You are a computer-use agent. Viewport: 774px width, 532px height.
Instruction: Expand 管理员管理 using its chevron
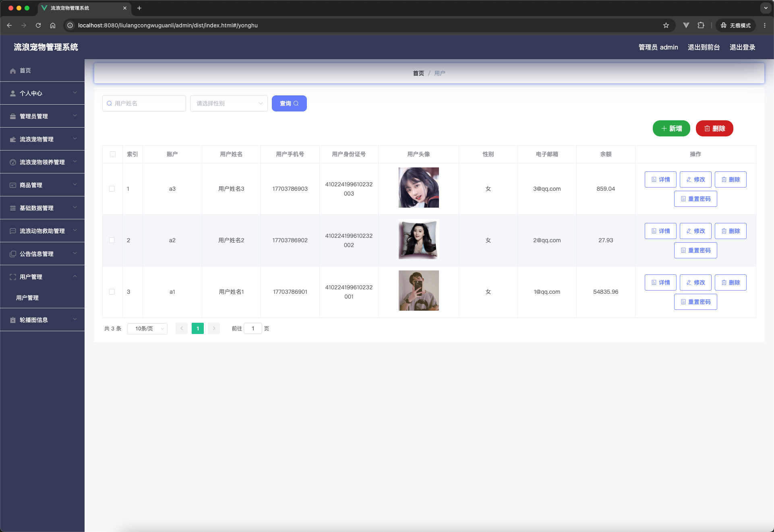(75, 115)
